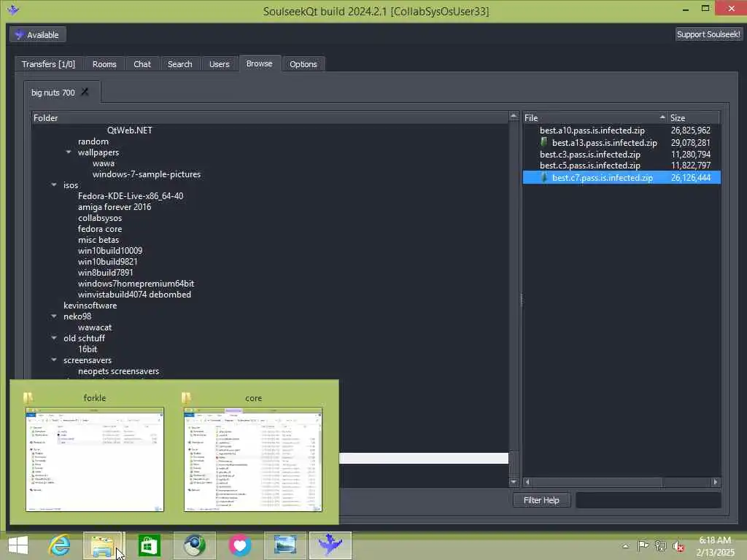Open Internet Explorer from the taskbar
Viewport: 747px width, 560px height.
(x=60, y=545)
